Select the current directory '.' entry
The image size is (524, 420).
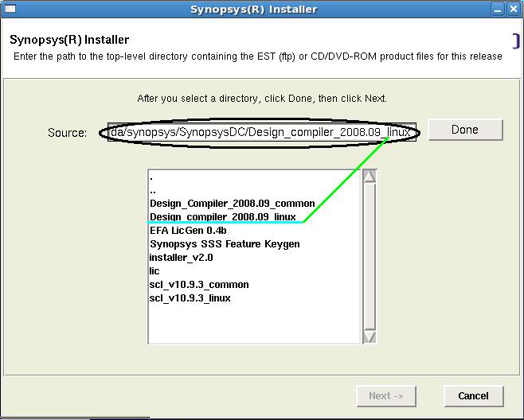(151, 178)
